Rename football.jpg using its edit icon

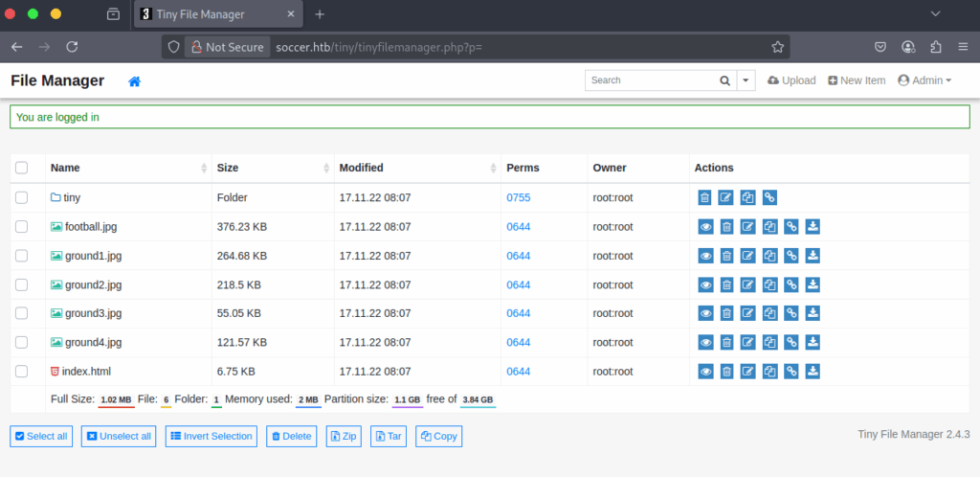pos(748,227)
